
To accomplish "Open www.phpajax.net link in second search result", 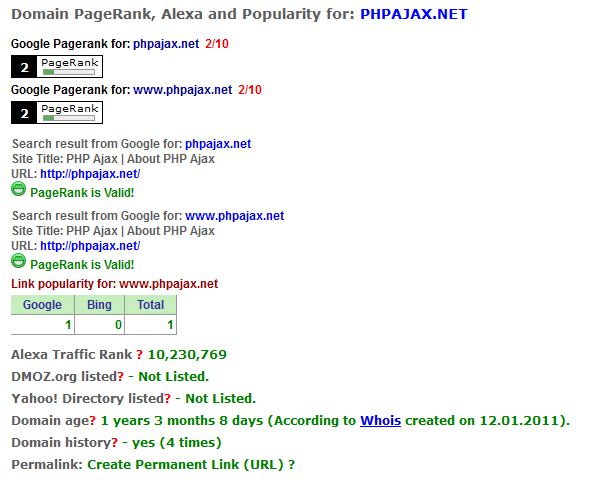I will (x=235, y=216).
